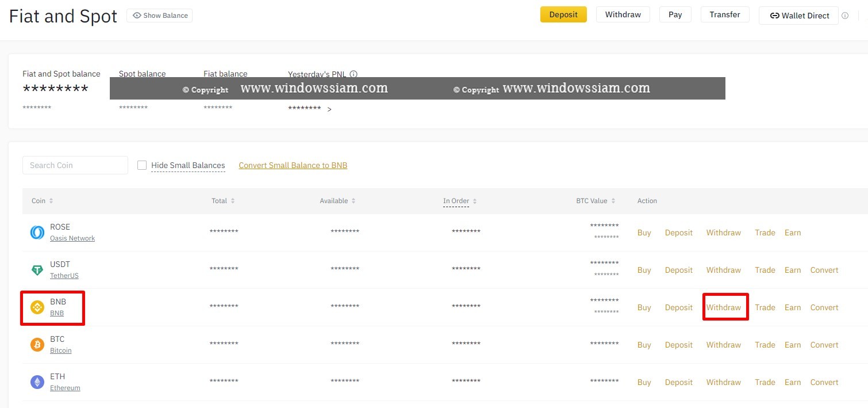Click Withdraw in the ETH row
This screenshot has width=868, height=408.
coord(724,382)
